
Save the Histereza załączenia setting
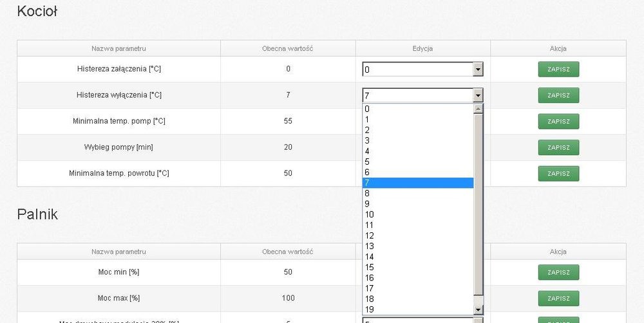(558, 69)
